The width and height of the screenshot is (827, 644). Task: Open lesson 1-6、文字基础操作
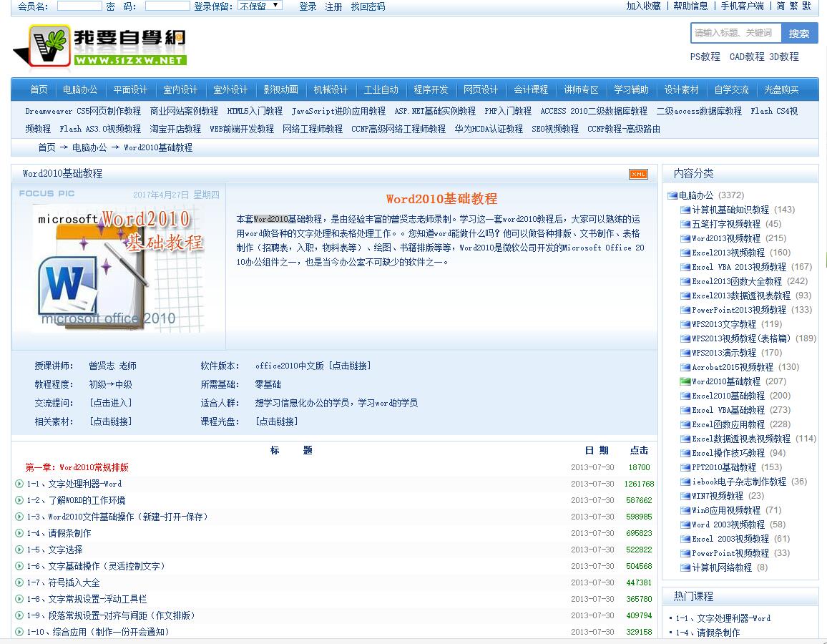(96, 566)
